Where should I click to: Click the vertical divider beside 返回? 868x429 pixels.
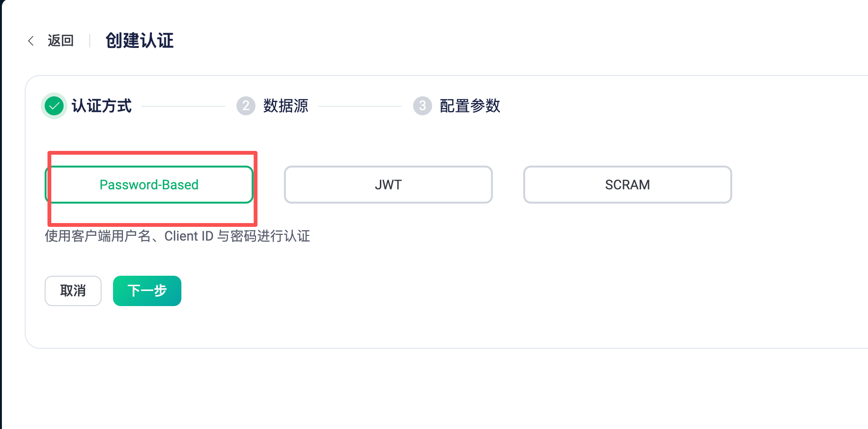tap(90, 41)
